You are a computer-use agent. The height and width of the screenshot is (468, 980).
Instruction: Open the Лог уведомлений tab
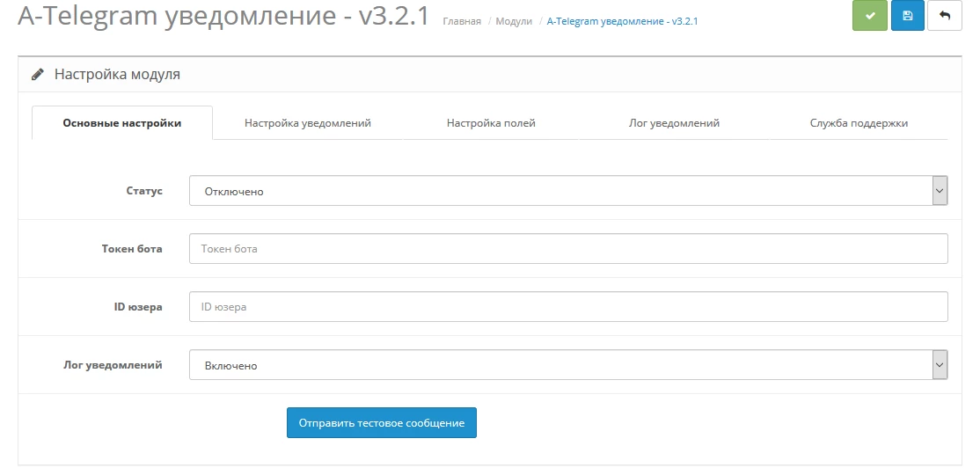click(674, 123)
